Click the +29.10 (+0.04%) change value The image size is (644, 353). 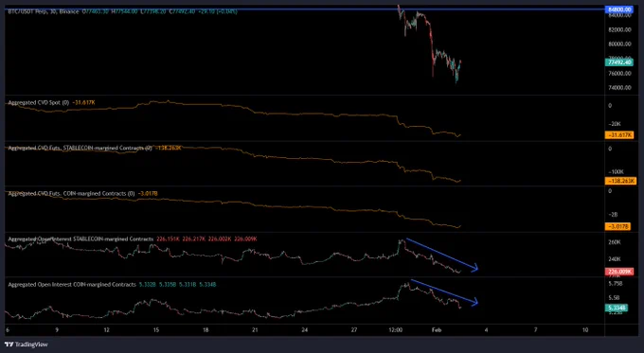(x=217, y=11)
